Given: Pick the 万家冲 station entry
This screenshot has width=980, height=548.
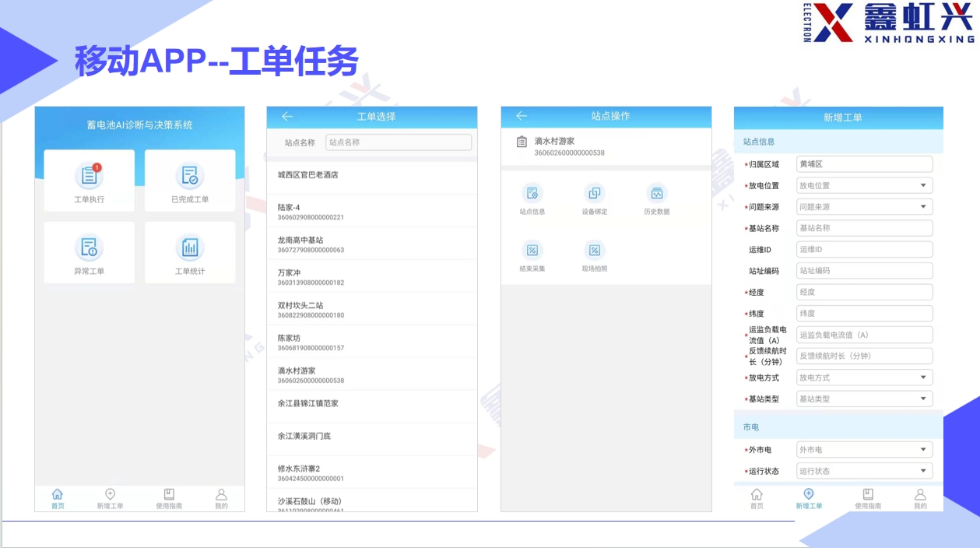Looking at the screenshot, I should [x=372, y=276].
